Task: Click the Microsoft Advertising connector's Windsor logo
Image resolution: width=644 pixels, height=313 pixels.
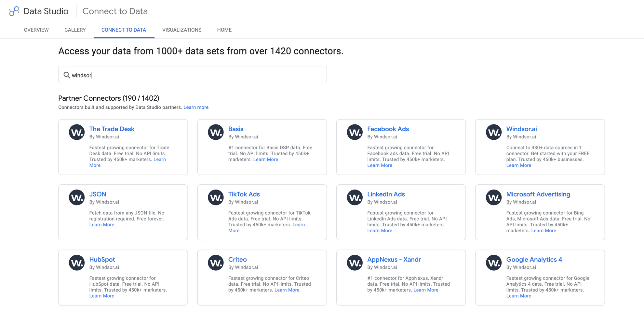Action: click(x=494, y=197)
